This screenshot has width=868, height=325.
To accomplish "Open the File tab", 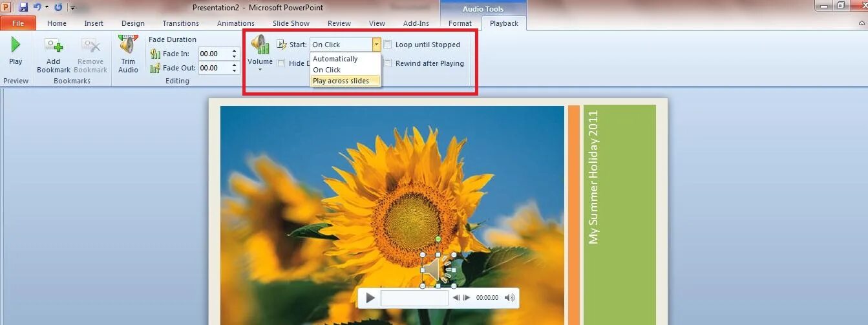I will 18,23.
